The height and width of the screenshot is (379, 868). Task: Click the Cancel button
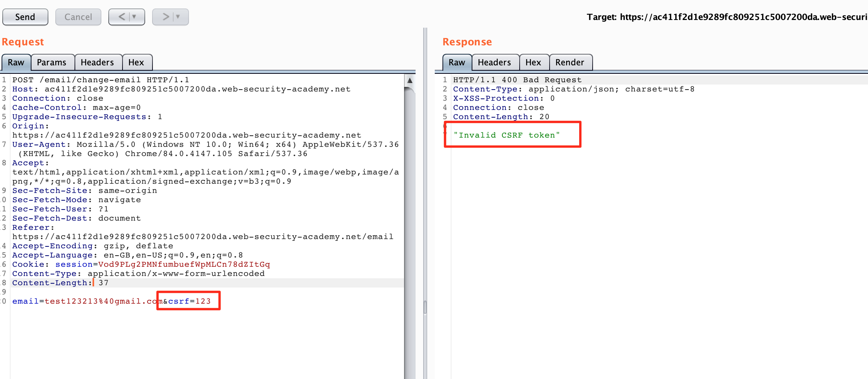(x=78, y=17)
